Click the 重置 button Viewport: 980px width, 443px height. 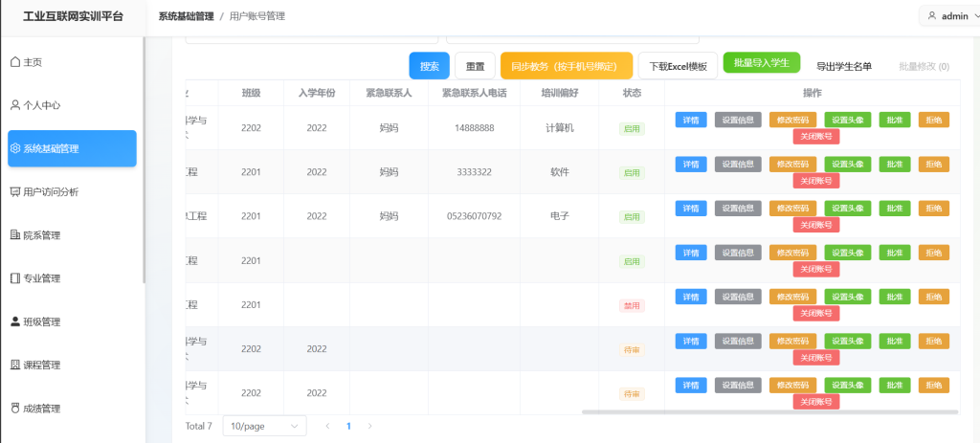coord(475,66)
